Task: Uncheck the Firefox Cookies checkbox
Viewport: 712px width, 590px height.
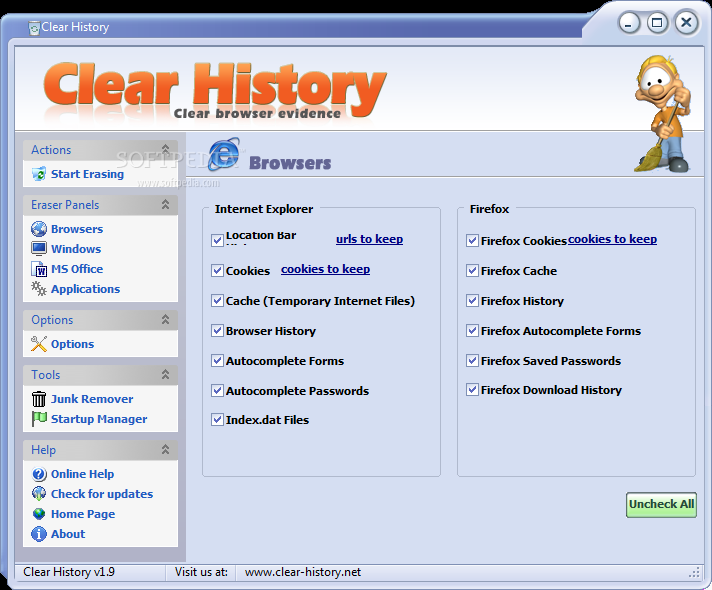Action: pos(472,241)
